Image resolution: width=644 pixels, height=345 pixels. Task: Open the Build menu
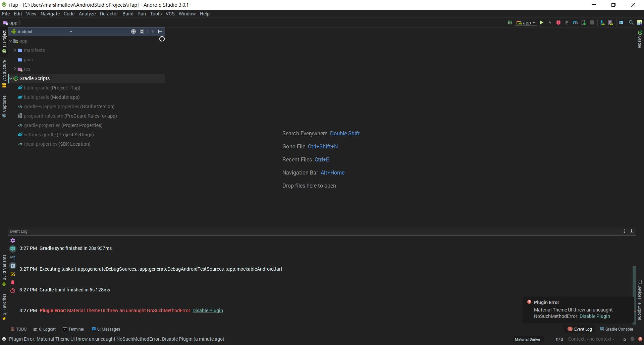point(128,14)
